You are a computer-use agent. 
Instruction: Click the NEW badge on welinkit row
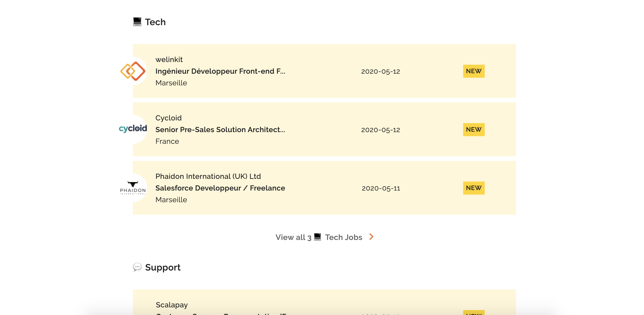pos(473,71)
